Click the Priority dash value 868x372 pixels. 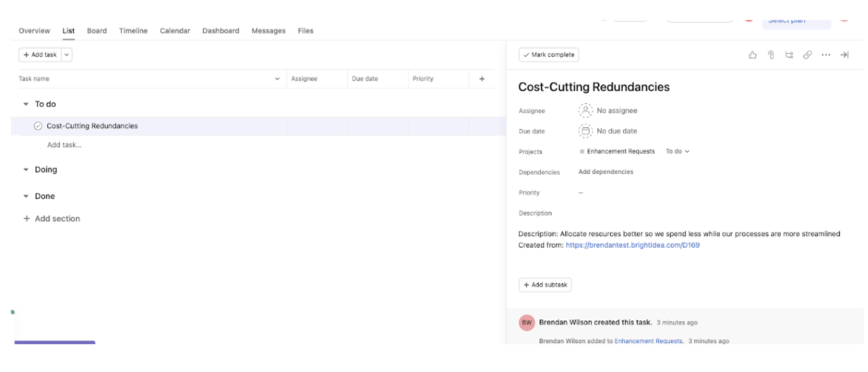pos(580,193)
